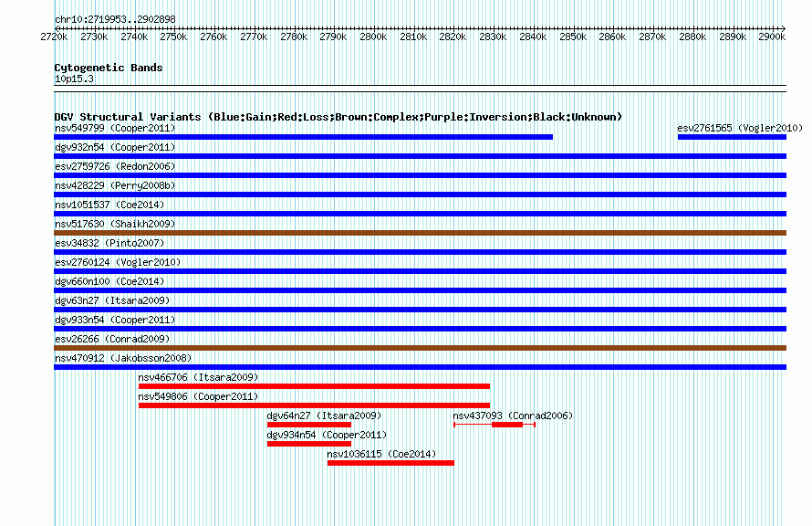
Task: Click the DGV Structural Variants track title
Action: [x=338, y=117]
